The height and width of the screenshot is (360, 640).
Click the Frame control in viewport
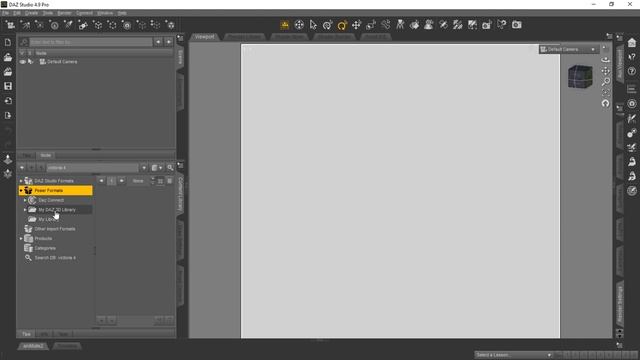(x=605, y=93)
